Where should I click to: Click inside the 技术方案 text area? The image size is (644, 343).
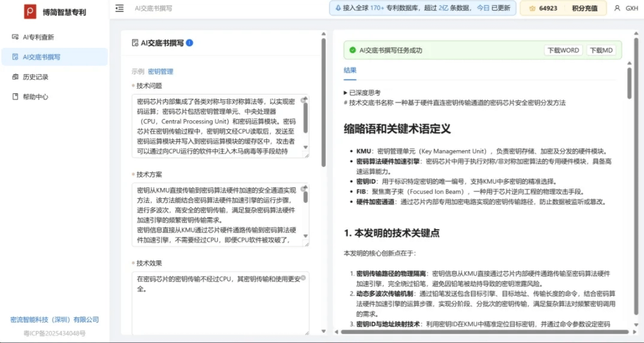(x=215, y=215)
